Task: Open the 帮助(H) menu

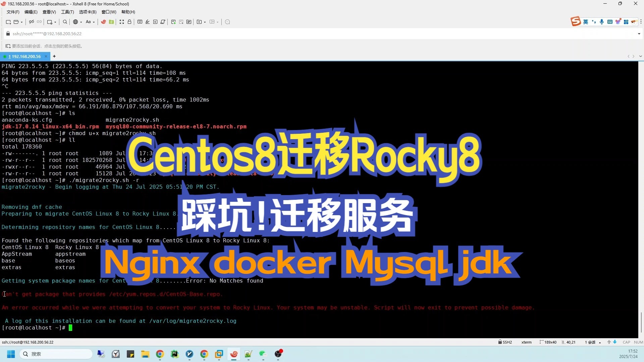Action: coord(128,12)
